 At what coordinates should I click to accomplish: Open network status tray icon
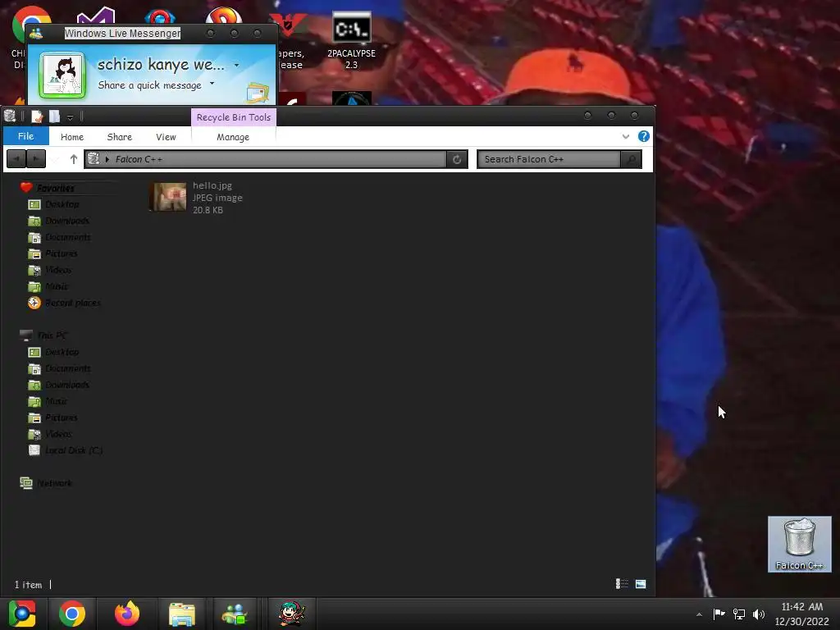click(739, 614)
